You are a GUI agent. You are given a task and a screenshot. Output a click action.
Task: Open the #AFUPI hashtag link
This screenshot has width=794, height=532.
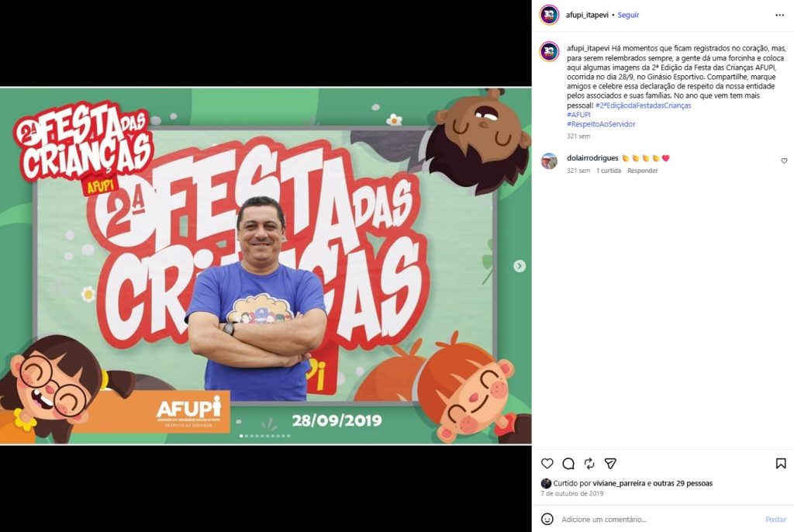coord(578,115)
